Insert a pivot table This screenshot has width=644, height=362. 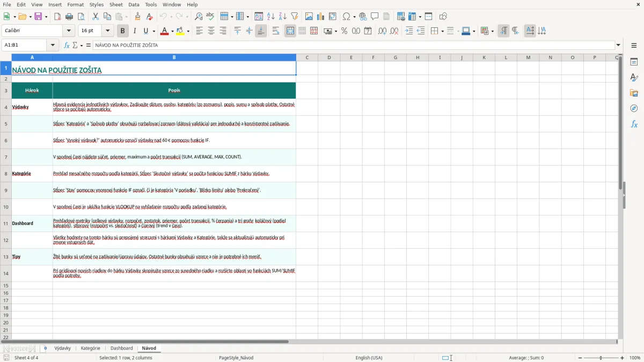pyautogui.click(x=333, y=17)
